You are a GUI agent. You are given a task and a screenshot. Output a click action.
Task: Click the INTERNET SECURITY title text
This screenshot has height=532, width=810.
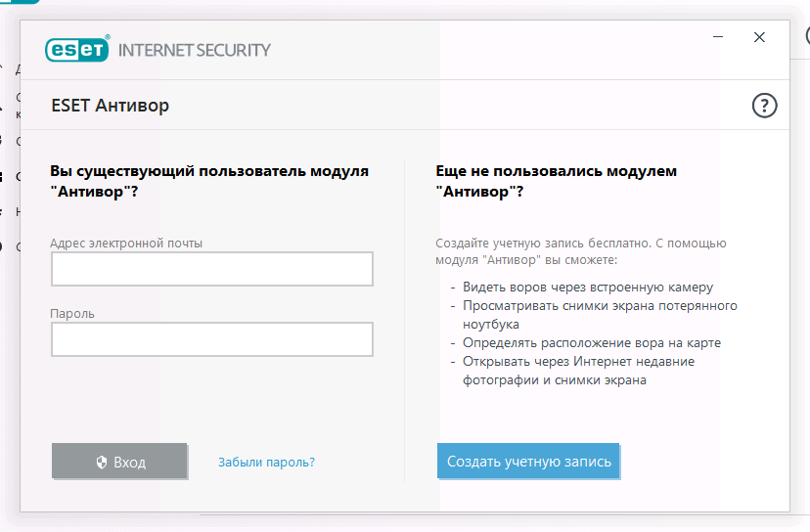coord(194,49)
